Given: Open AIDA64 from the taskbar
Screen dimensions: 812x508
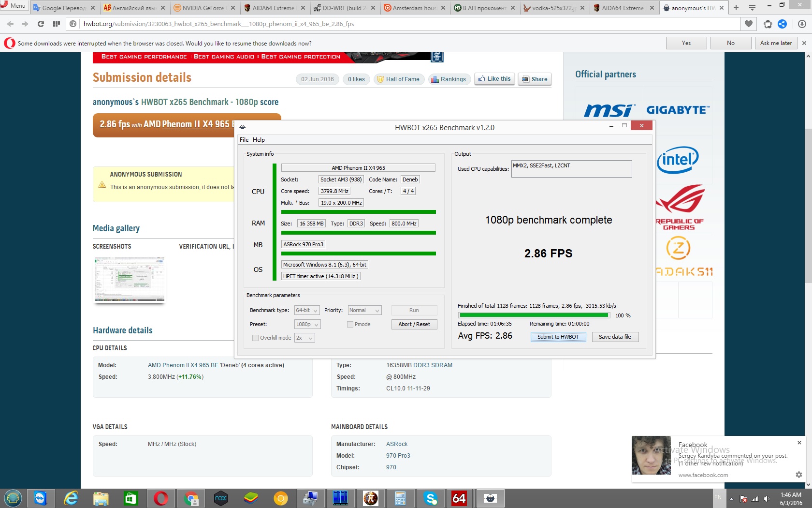Looking at the screenshot, I should click(x=459, y=498).
